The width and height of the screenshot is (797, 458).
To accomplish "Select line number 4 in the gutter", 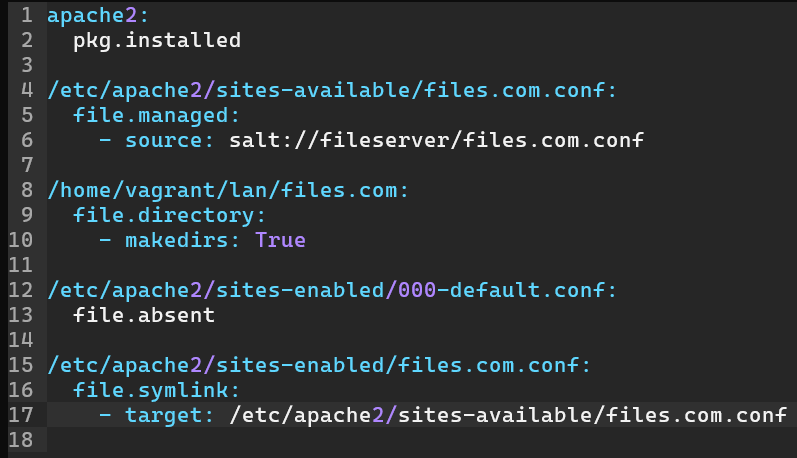I will 27,91.
